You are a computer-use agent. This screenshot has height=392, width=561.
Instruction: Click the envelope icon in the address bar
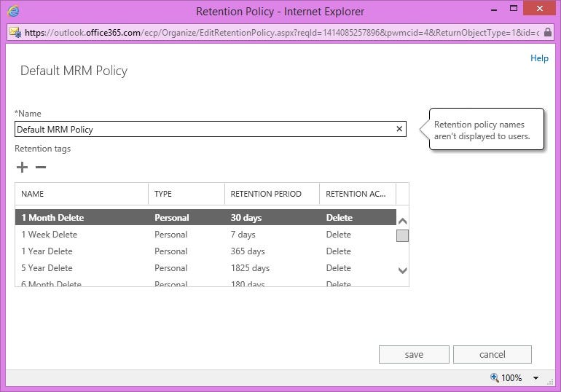(15, 32)
